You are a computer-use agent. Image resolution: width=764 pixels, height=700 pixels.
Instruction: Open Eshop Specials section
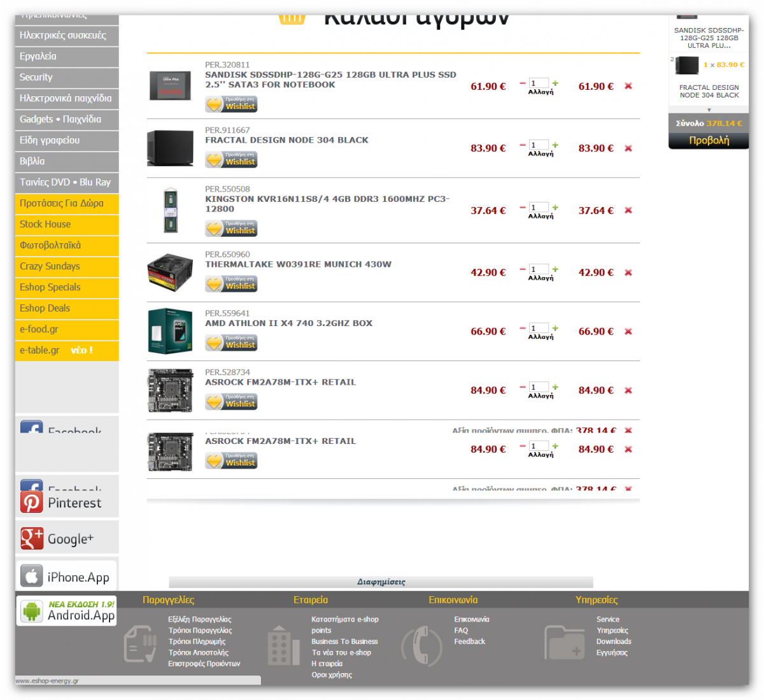67,288
